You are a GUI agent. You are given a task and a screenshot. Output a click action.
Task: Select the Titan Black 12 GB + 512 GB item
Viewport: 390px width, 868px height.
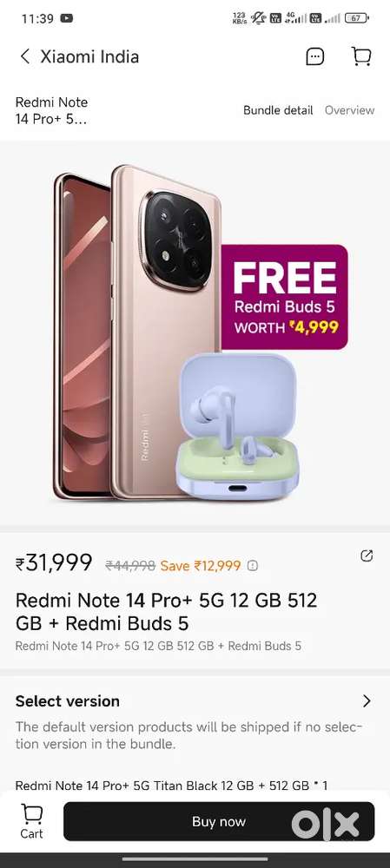click(x=172, y=785)
